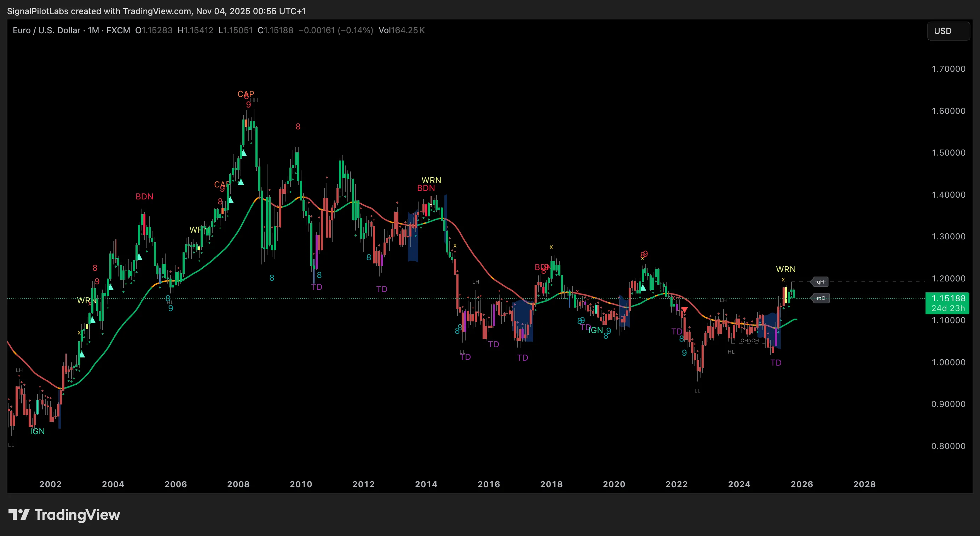Select the qH price tag on the right axis
The width and height of the screenshot is (980, 536).
820,282
